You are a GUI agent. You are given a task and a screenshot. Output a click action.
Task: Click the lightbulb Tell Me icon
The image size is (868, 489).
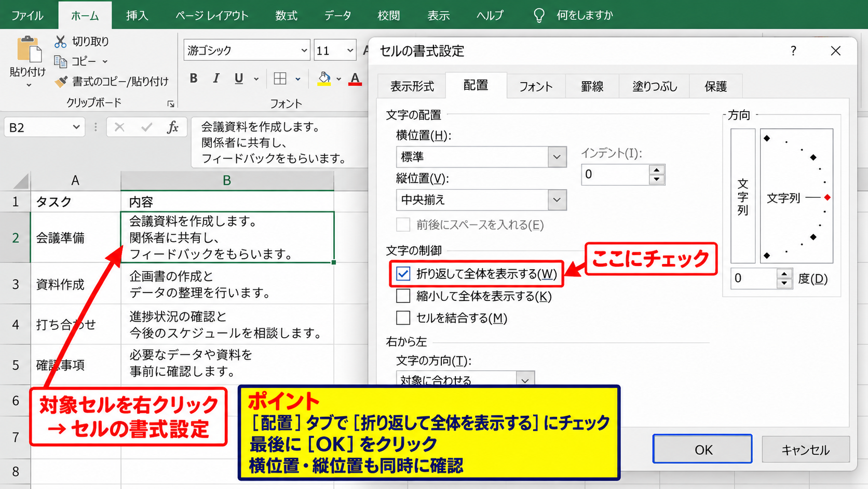pos(539,16)
